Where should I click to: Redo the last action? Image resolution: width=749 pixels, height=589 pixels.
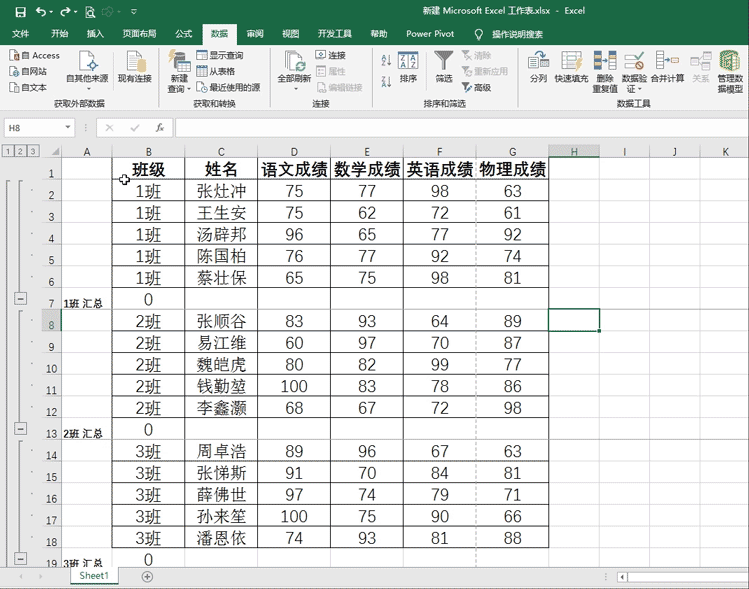click(65, 11)
